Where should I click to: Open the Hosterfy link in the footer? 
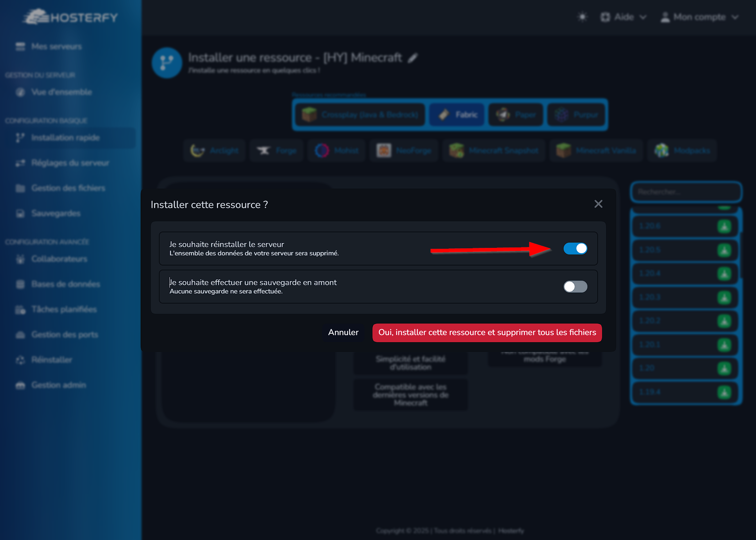tap(511, 531)
